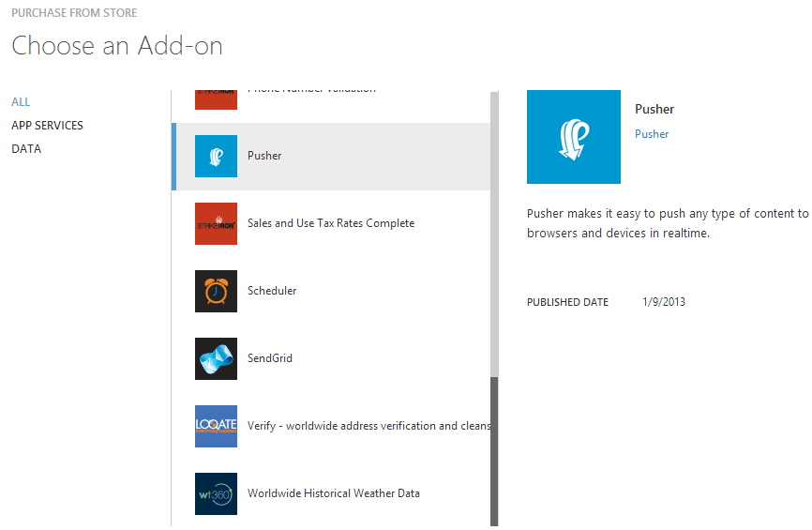Click the StrikeIron icon beside Sales and Use Tax Rates
This screenshot has height=530, width=812.
(216, 223)
